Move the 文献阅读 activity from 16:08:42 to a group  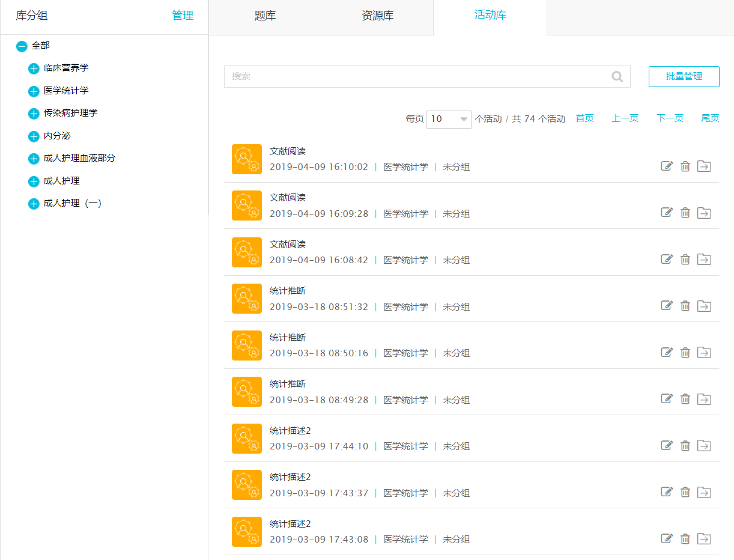tap(704, 260)
